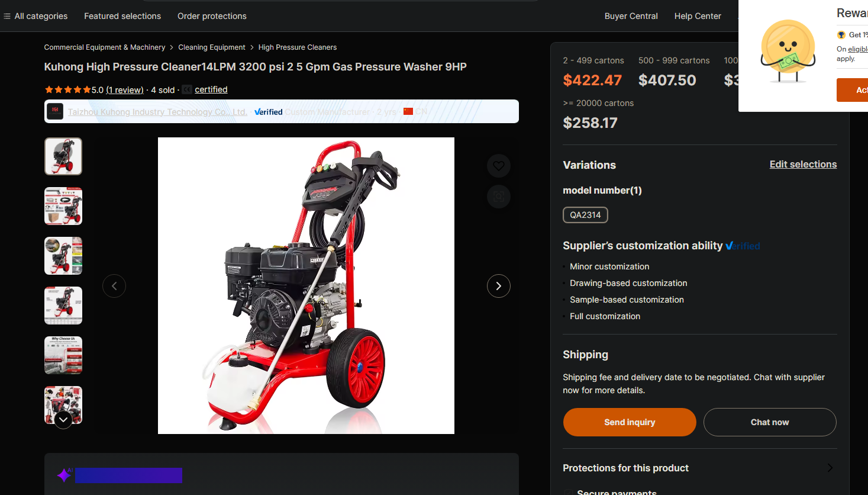Screen dimensions: 868x495
Task: Expand more thumbnails with down chevron
Action: coord(63,420)
